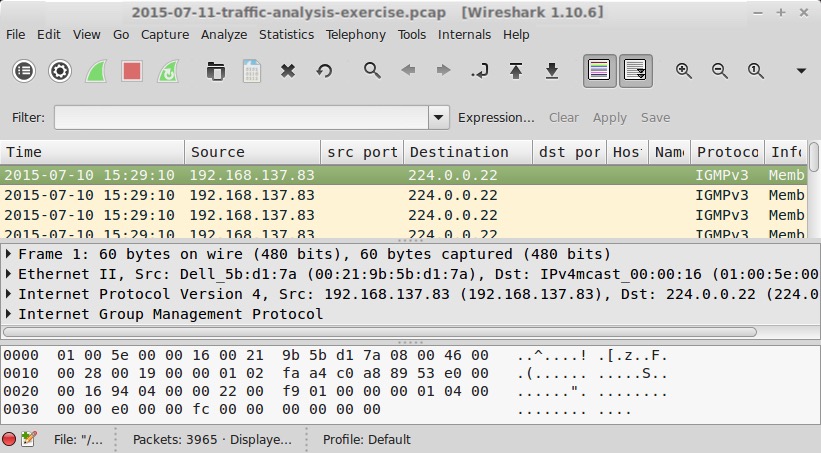Click Apply filter button
Screen dimensions: 821x453
coord(609,118)
